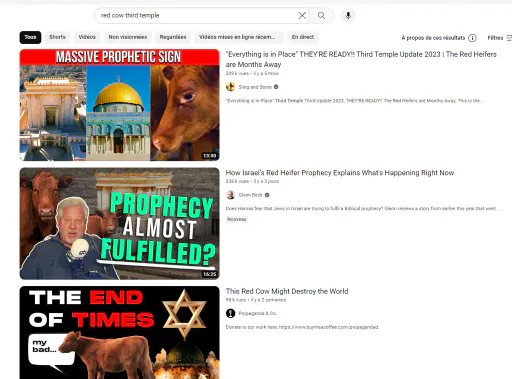Select the Tous filter chip
This screenshot has height=379, width=512.
[x=30, y=37]
